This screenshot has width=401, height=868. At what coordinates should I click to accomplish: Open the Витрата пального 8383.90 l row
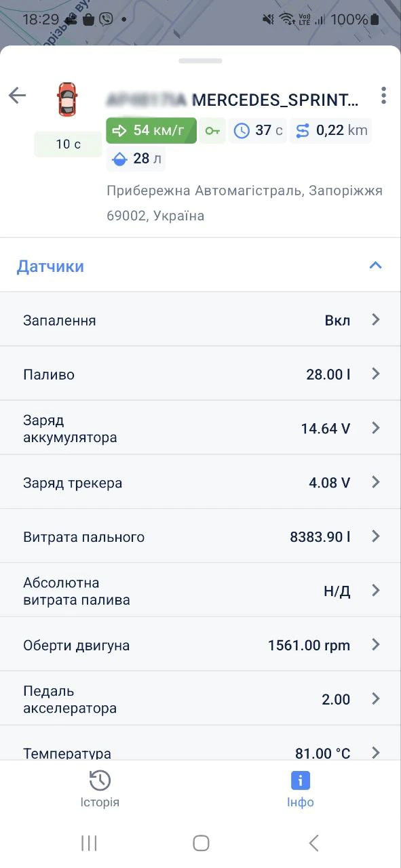[x=200, y=536]
